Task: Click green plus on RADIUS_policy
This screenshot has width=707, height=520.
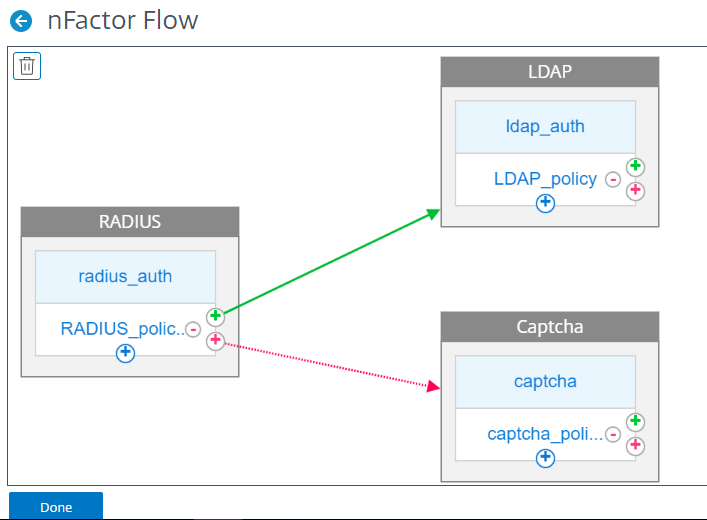Action: coord(216,316)
